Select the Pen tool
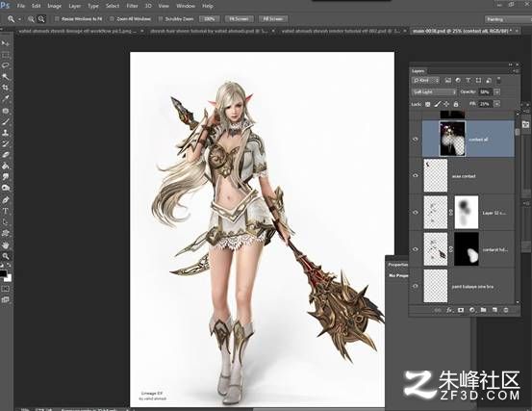The height and width of the screenshot is (411, 532). [x=5, y=199]
